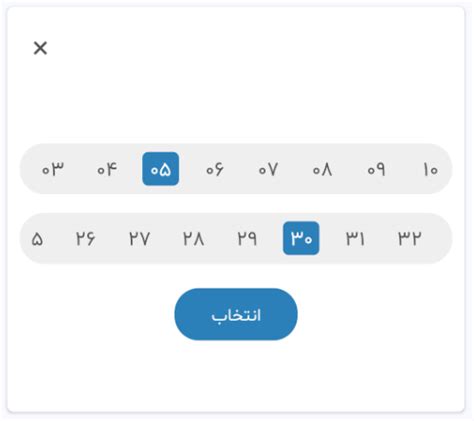
Task: Pick minute ۲۸ in minute strip
Action: point(193,238)
